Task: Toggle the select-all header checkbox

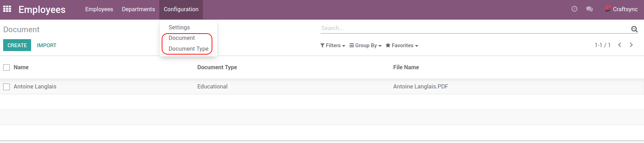Action: [6, 67]
